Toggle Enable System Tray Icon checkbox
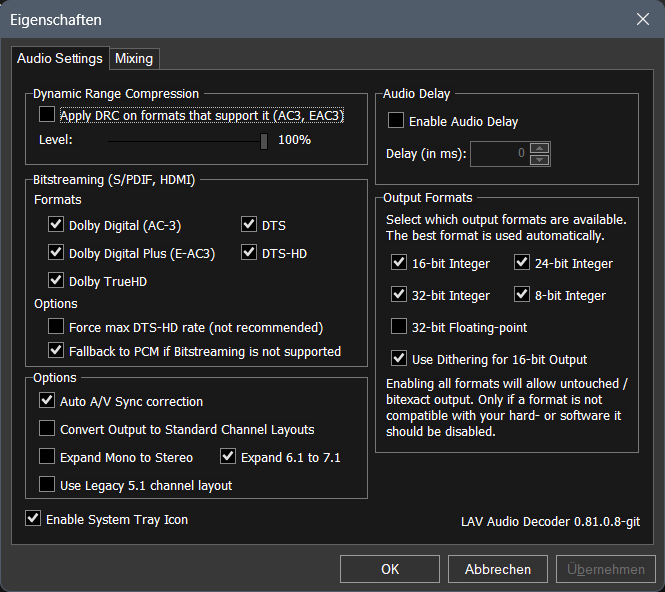This screenshot has width=665, height=592. pos(33,519)
